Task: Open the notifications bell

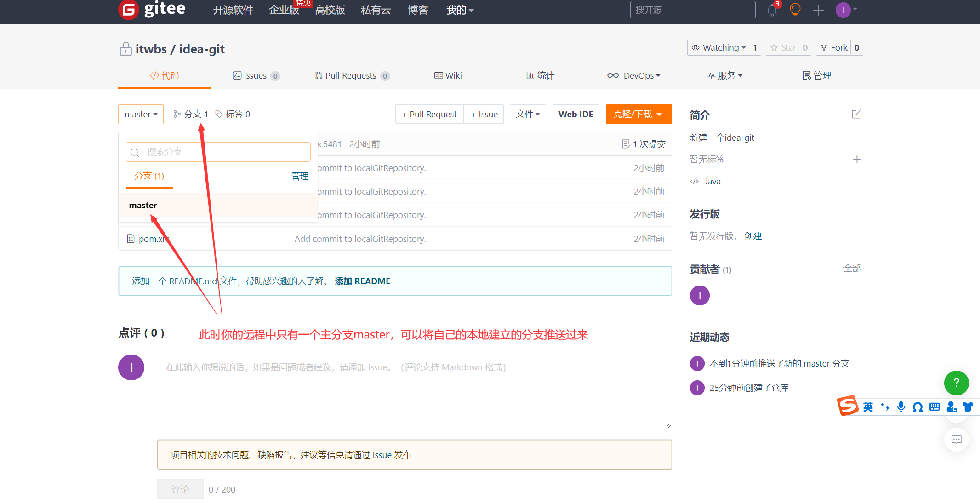Action: [x=772, y=10]
